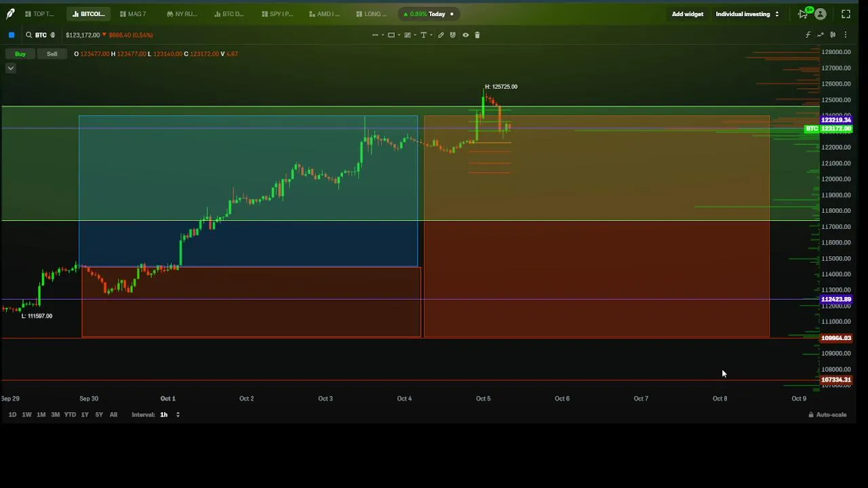Click the $123,172.00 price text
Image resolution: width=868 pixels, height=488 pixels.
pos(83,35)
